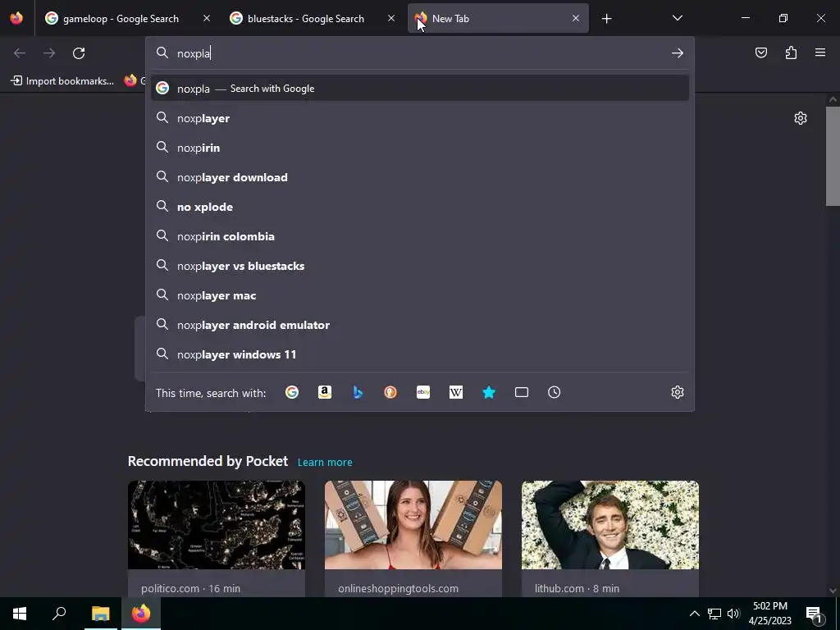Viewport: 840px width, 630px height.
Task: Open the politico.com story thumbnail
Action: point(217,525)
